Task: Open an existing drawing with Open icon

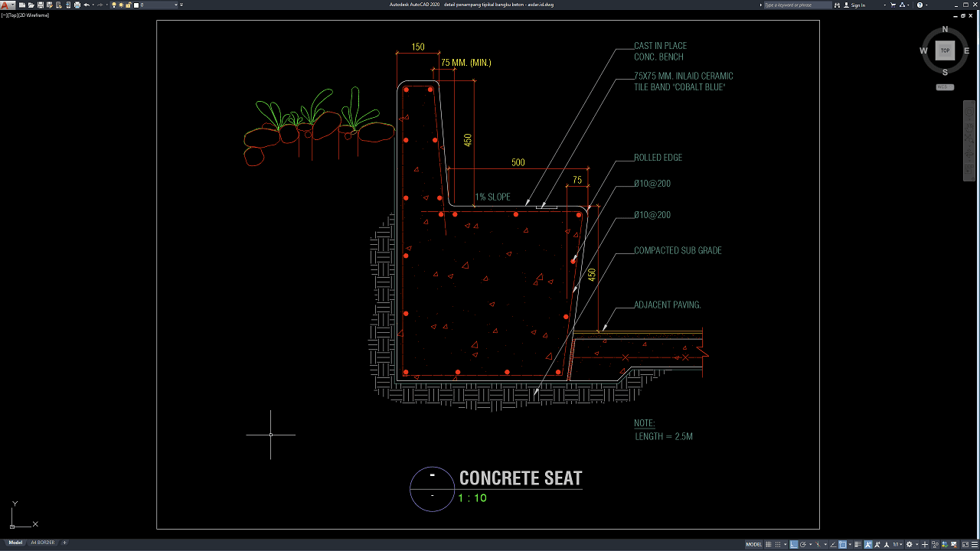Action: (30, 5)
